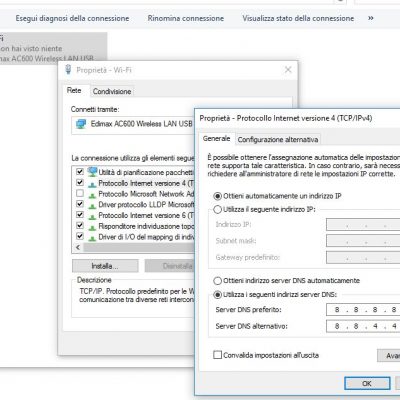Click the Server DNS preferito field
The width and height of the screenshot is (400, 400).
click(x=363, y=310)
